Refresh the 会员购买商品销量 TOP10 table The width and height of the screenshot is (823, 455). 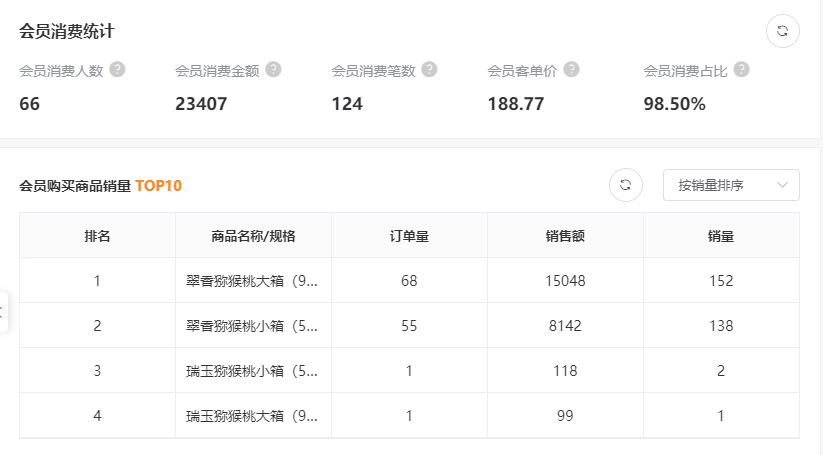click(626, 185)
